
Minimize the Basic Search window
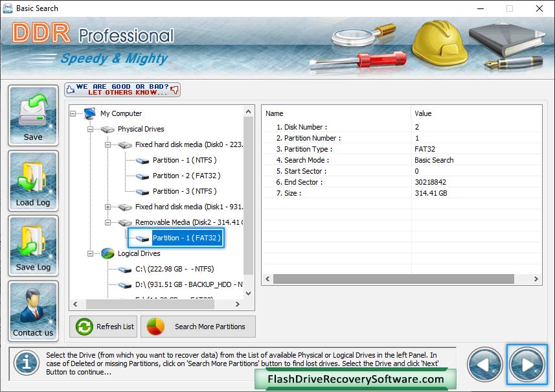[x=481, y=8]
